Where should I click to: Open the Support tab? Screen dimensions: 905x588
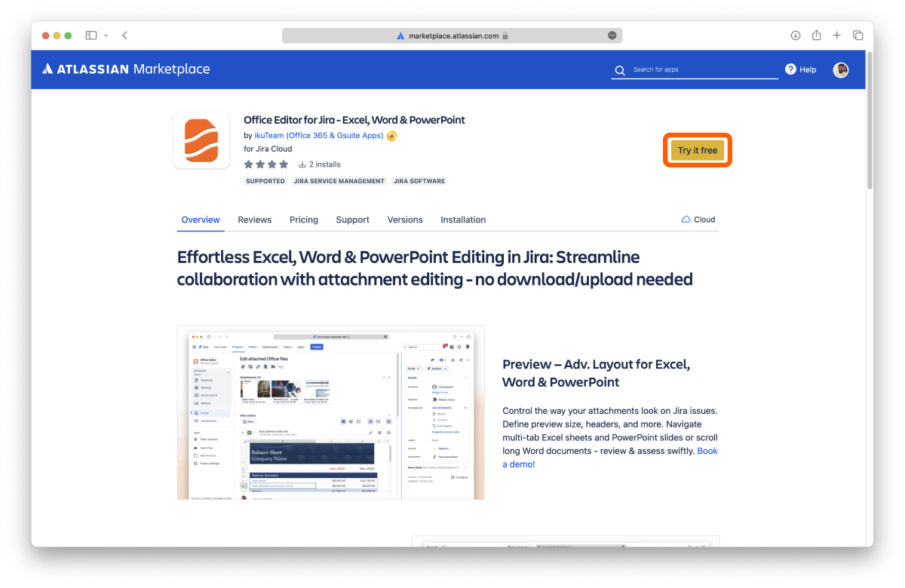pos(353,220)
